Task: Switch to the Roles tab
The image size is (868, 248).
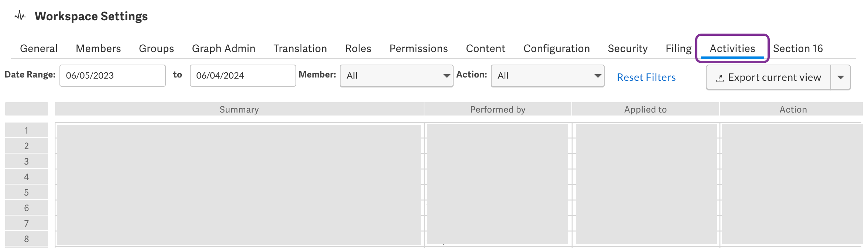Action: click(358, 48)
